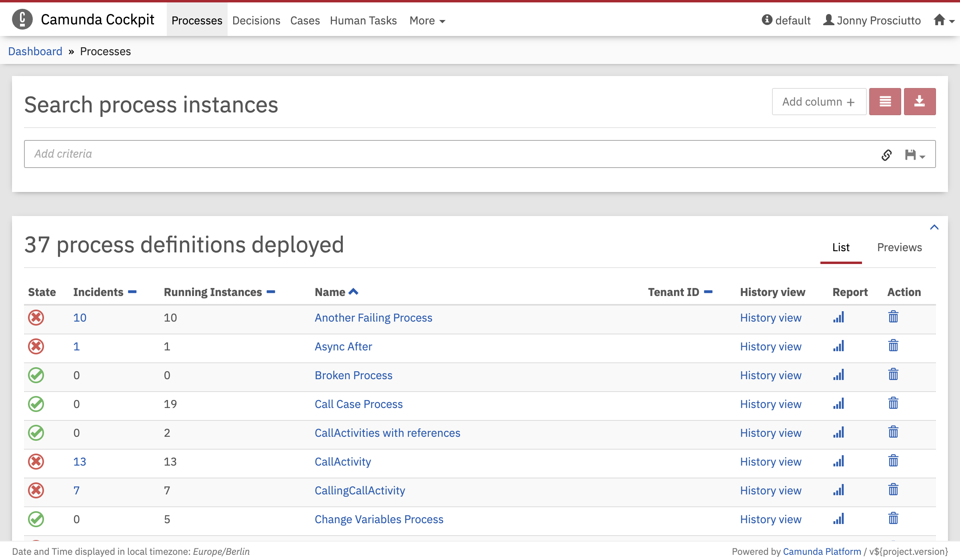The image size is (960, 560).
Task: Click the 13 incidents link for CallActivity
Action: (80, 462)
